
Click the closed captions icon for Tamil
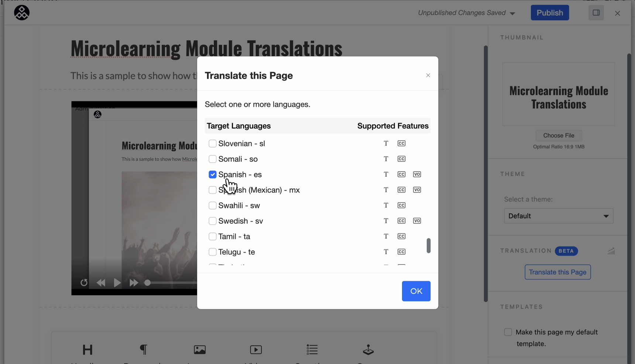tap(402, 236)
